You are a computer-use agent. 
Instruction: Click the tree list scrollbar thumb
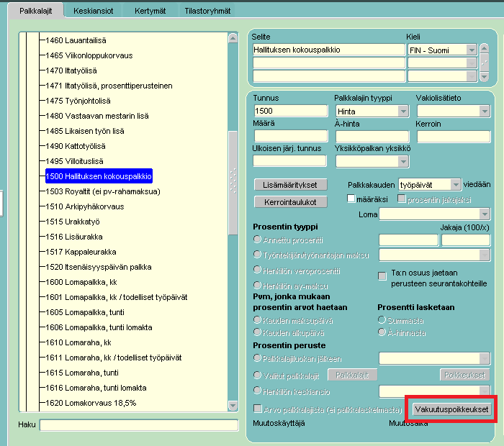tap(233, 183)
